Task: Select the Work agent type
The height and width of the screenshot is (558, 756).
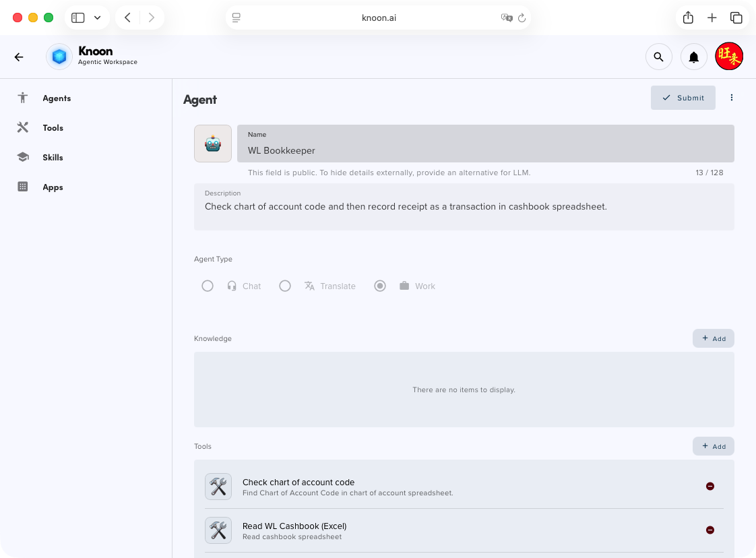Action: (380, 286)
